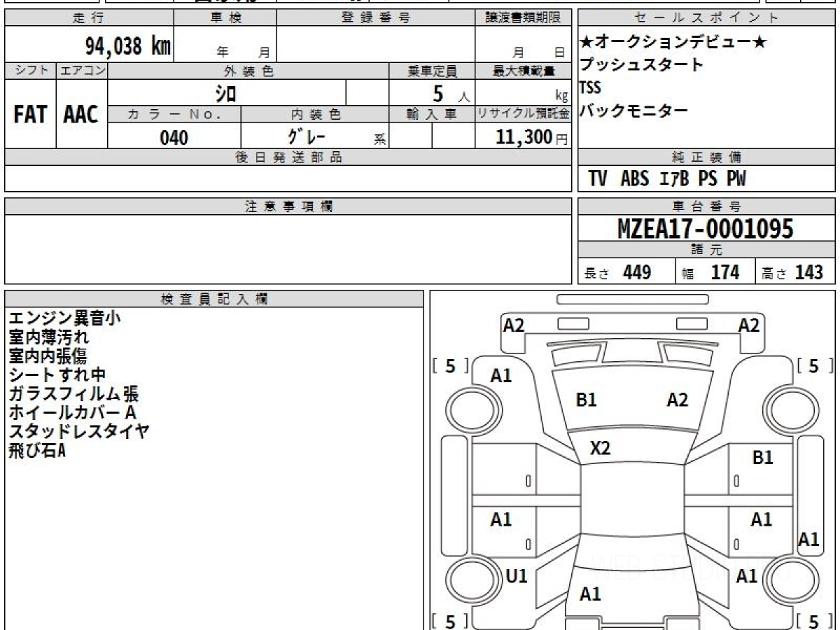840x630 pixels.
Task: Click the 検査員記入欄 section header
Action: (214, 299)
